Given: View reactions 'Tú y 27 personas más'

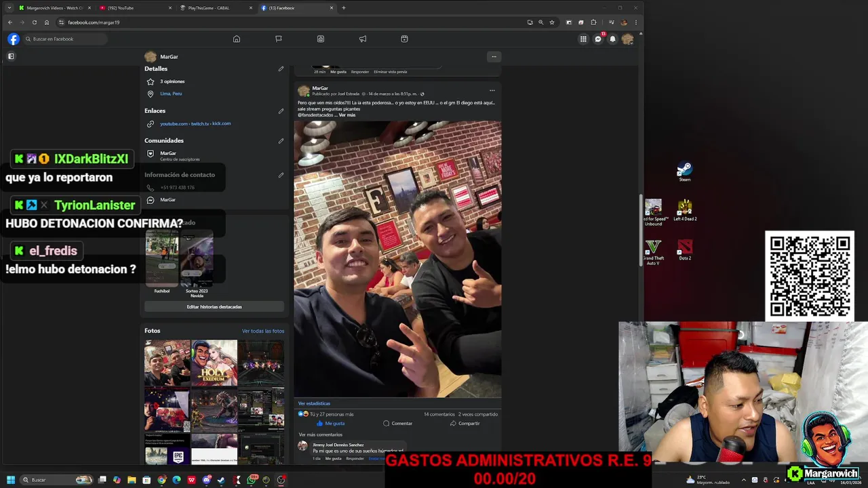Looking at the screenshot, I should (332, 414).
